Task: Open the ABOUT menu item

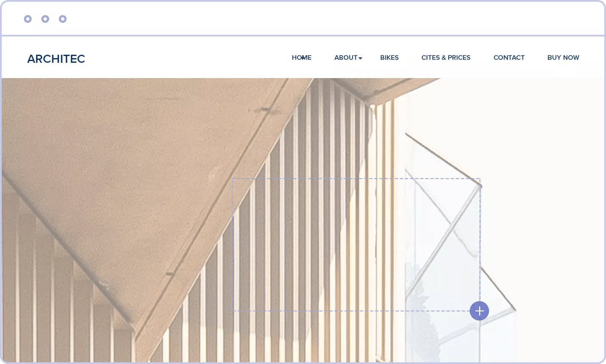Action: point(346,58)
